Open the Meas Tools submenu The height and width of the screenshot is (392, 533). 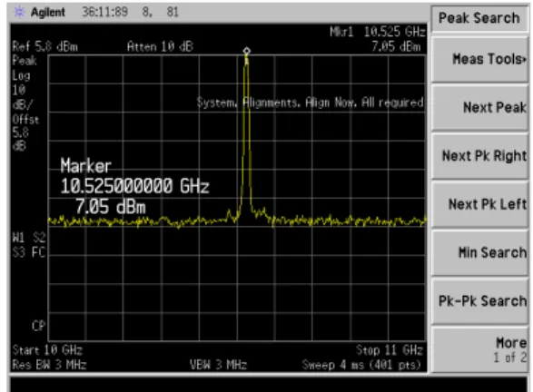tap(479, 60)
